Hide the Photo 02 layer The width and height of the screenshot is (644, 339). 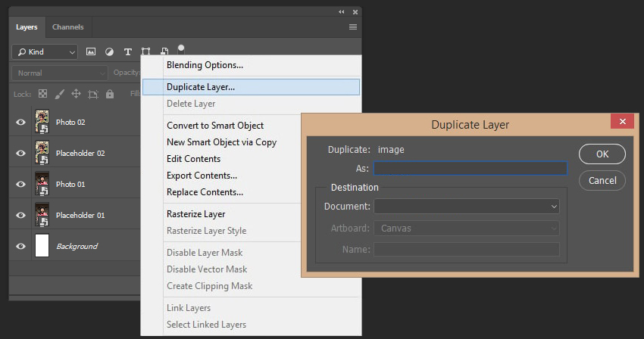(20, 122)
